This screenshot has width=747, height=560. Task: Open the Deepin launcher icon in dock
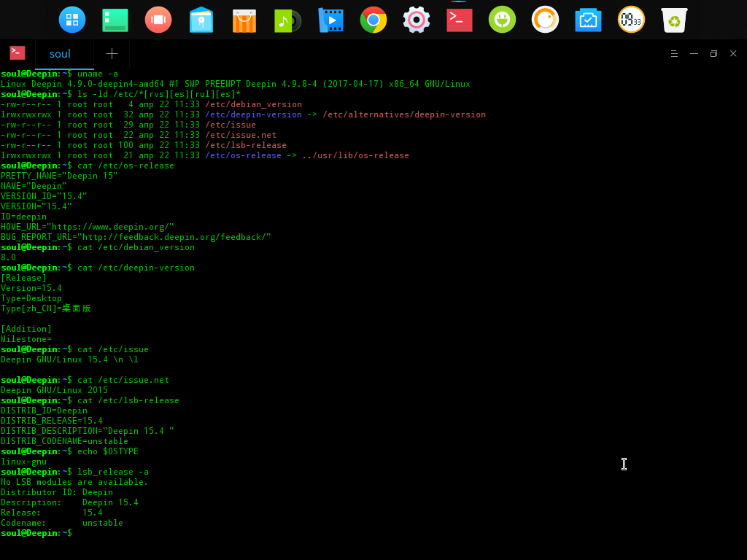[72, 20]
